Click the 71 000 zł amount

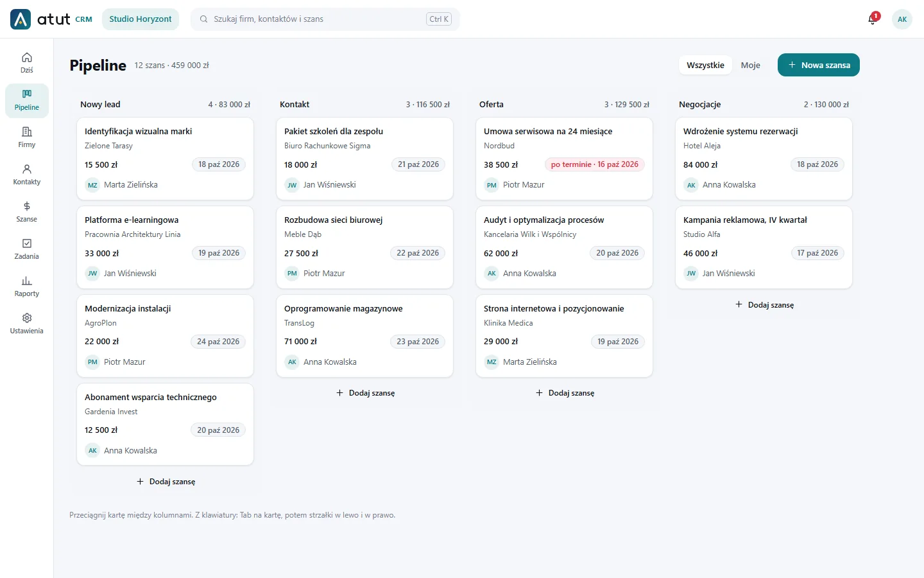pos(301,342)
